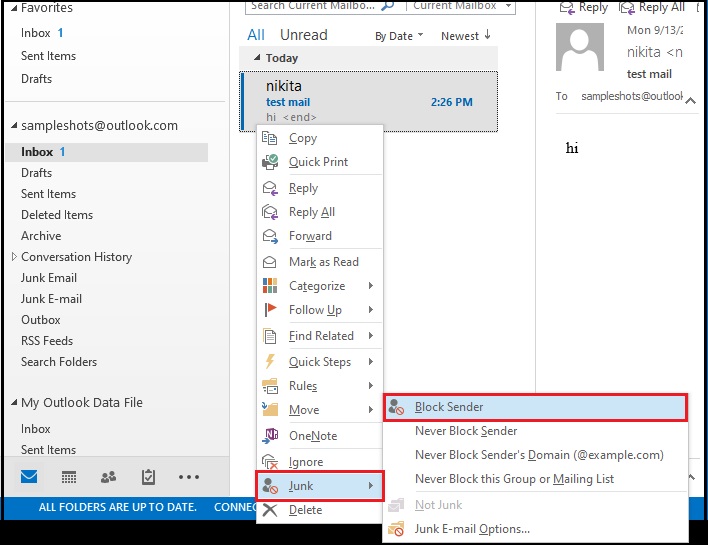The image size is (708, 545).
Task: Collapse the Today message group
Action: (256, 59)
